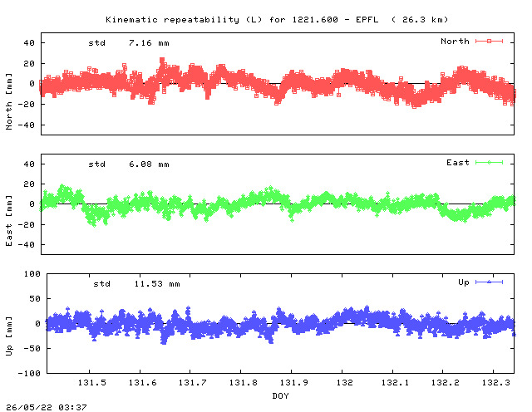
Task: Click the "East [mm]" axis label
Action: coord(9,221)
